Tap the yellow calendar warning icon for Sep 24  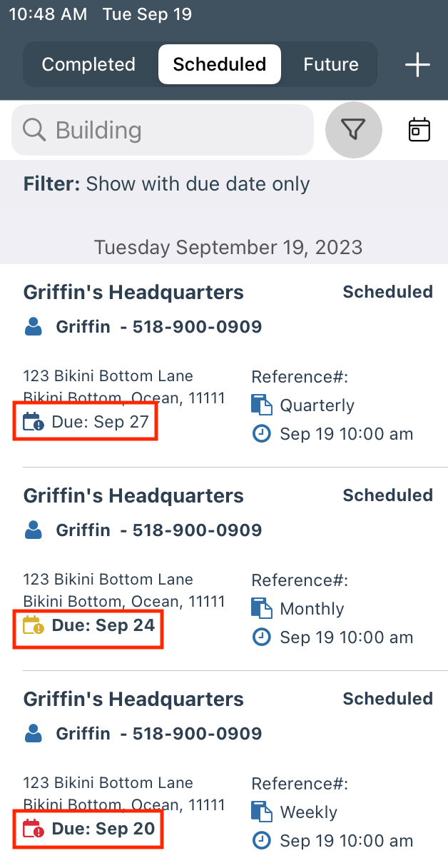click(34, 626)
